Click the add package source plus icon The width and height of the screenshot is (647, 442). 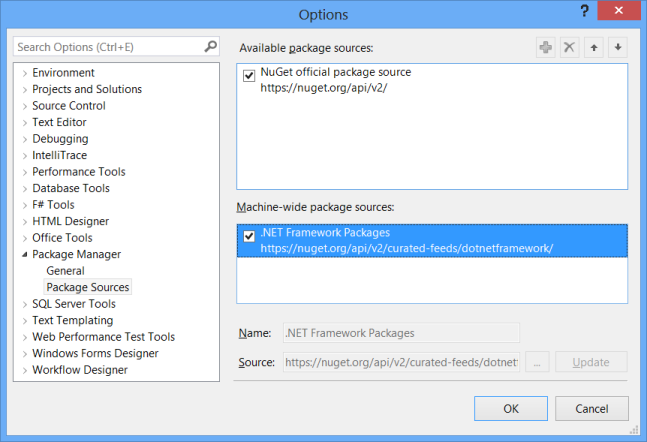[x=545, y=47]
